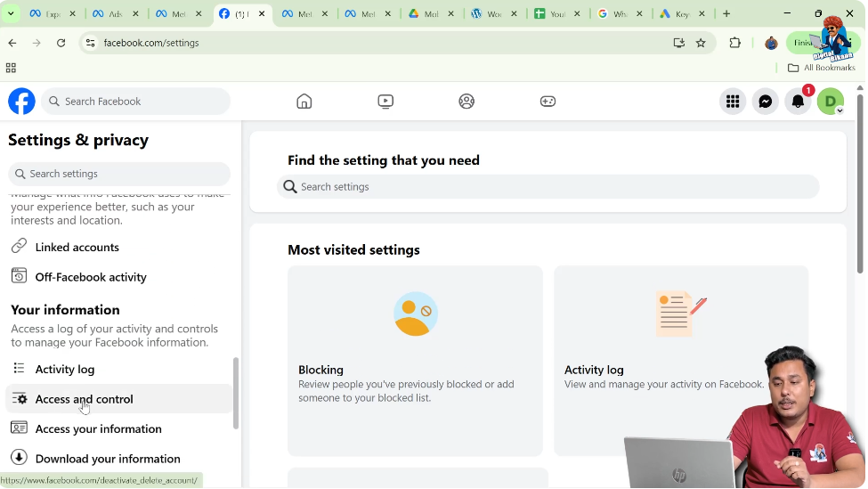Open the Gaming icon in the top bar
This screenshot has height=489, width=868.
548,102
